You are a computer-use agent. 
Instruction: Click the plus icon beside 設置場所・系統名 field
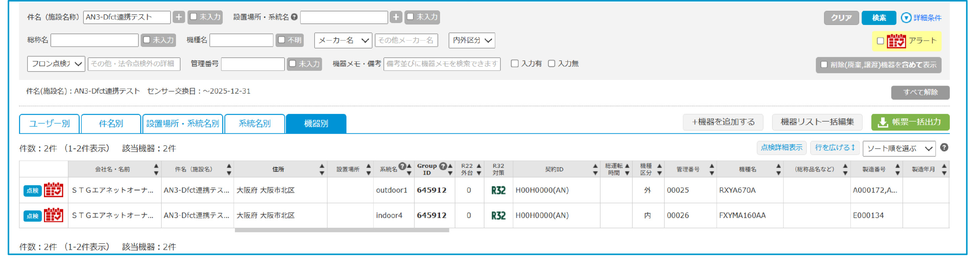[x=396, y=17]
